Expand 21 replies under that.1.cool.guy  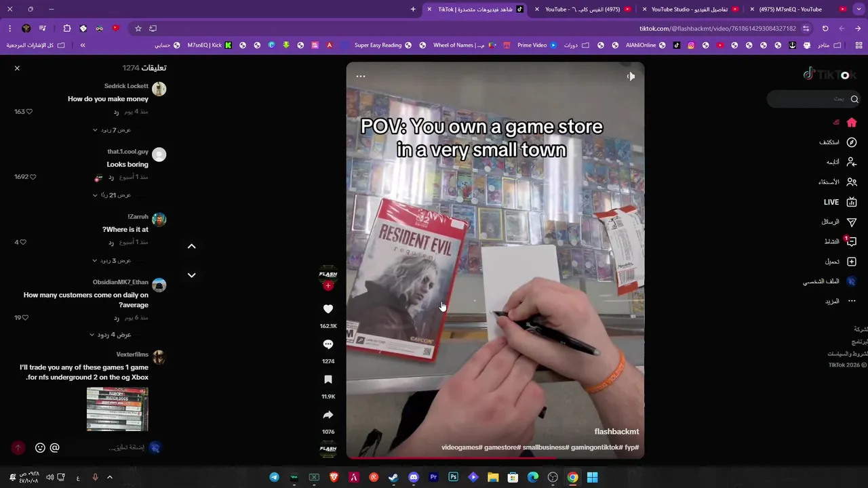(112, 195)
